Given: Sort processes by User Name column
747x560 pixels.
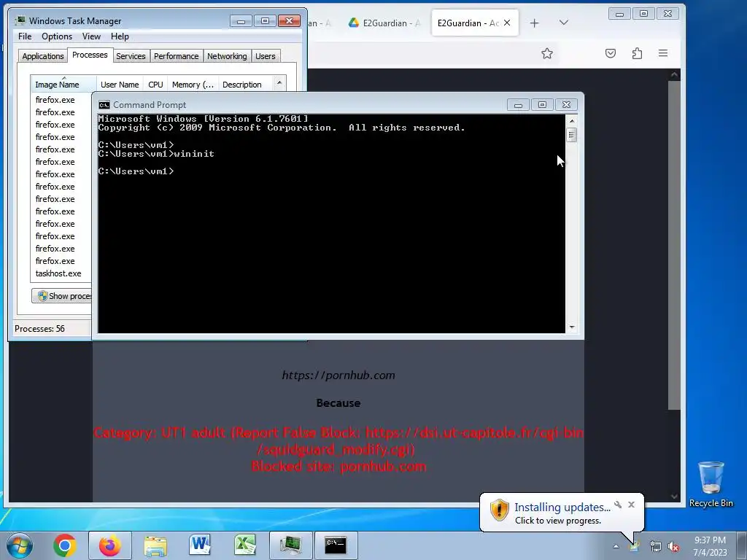Looking at the screenshot, I should [120, 85].
